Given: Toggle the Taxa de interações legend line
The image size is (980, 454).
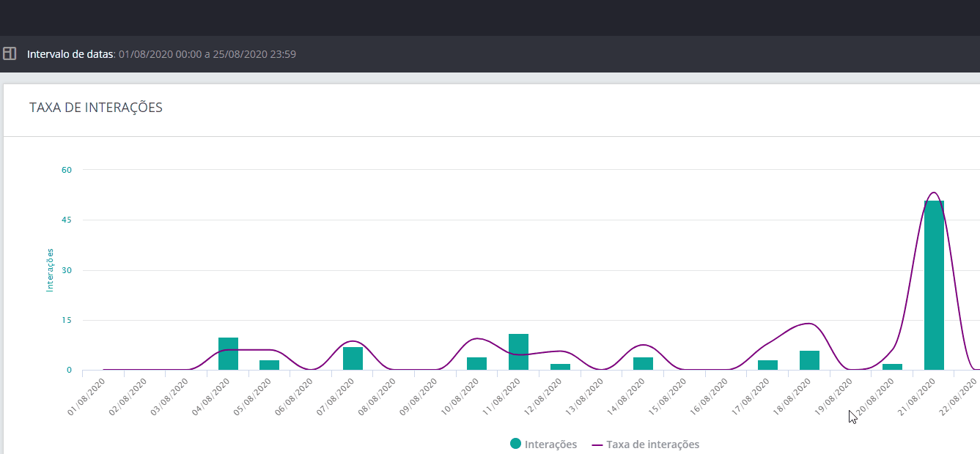Looking at the screenshot, I should (x=652, y=444).
